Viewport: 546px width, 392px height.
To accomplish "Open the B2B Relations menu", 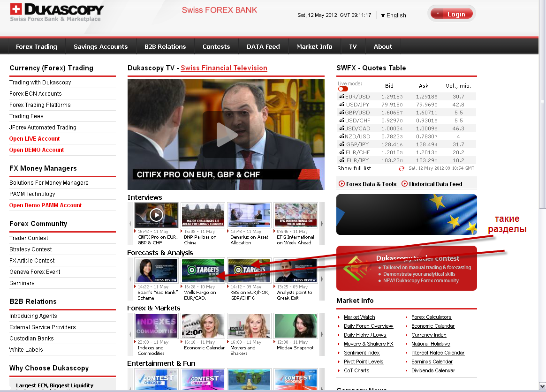I will tap(165, 46).
